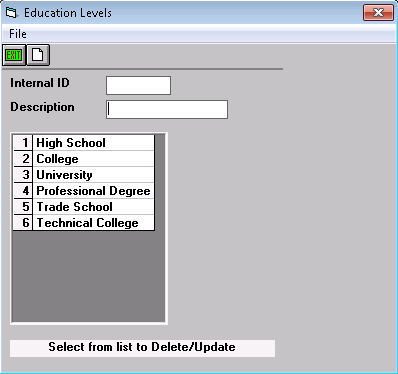This screenshot has height=374, width=398.
Task: Select the High School row
Action: point(93,143)
